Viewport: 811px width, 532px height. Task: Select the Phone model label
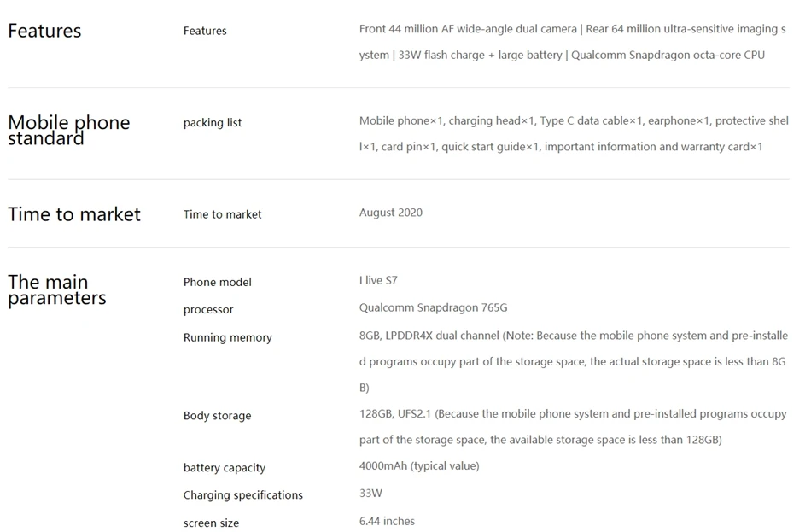218,282
